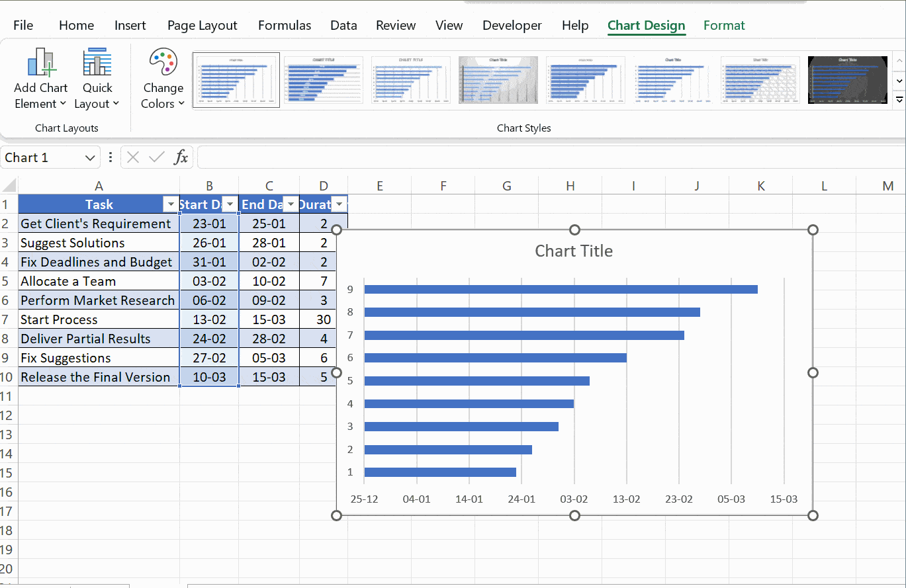Click the Name Box showing Chart 1
This screenshot has height=588, width=906.
click(x=41, y=157)
